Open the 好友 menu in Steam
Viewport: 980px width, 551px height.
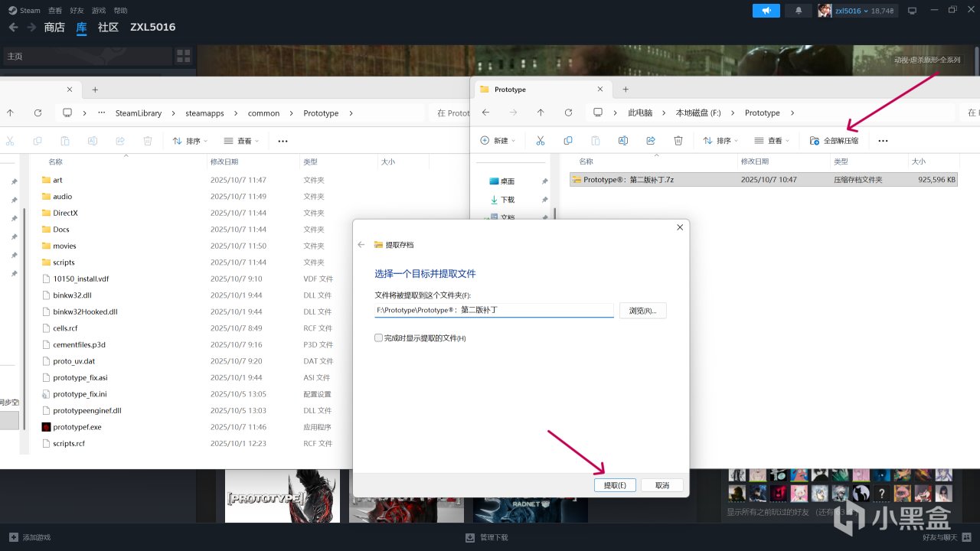click(x=77, y=11)
